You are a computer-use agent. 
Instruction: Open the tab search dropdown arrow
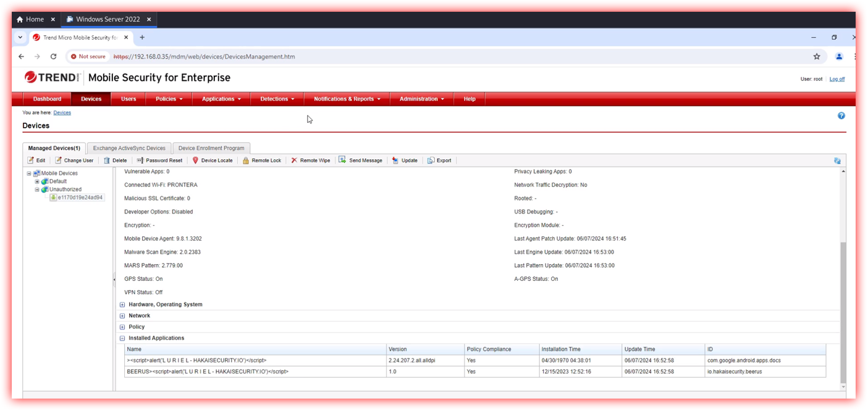tap(20, 37)
